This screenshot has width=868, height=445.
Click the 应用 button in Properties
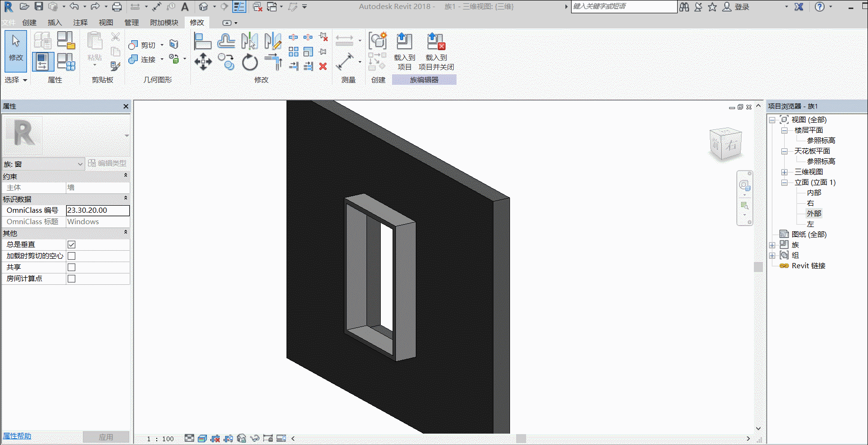pos(106,437)
